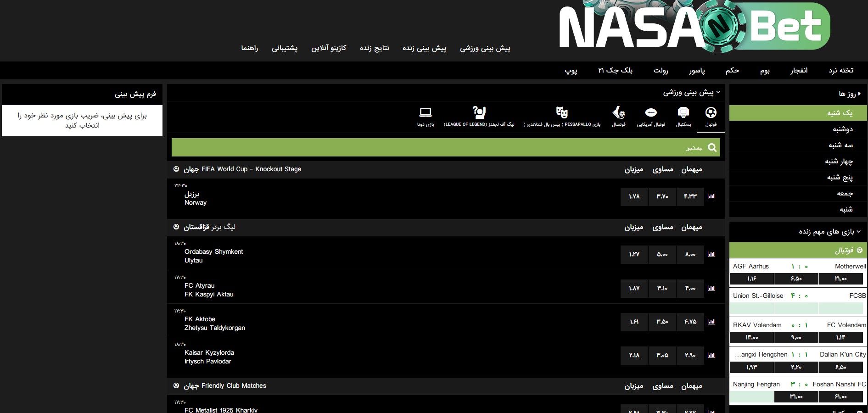Collapse the پیش بینی ورزشی section chevron
This screenshot has height=413, width=868.
tap(718, 92)
